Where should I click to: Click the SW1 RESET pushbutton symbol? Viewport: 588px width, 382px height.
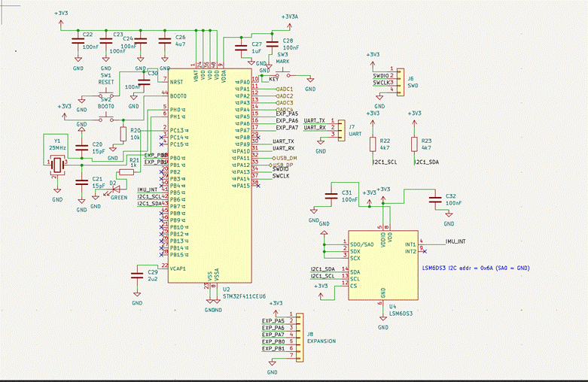click(x=105, y=94)
